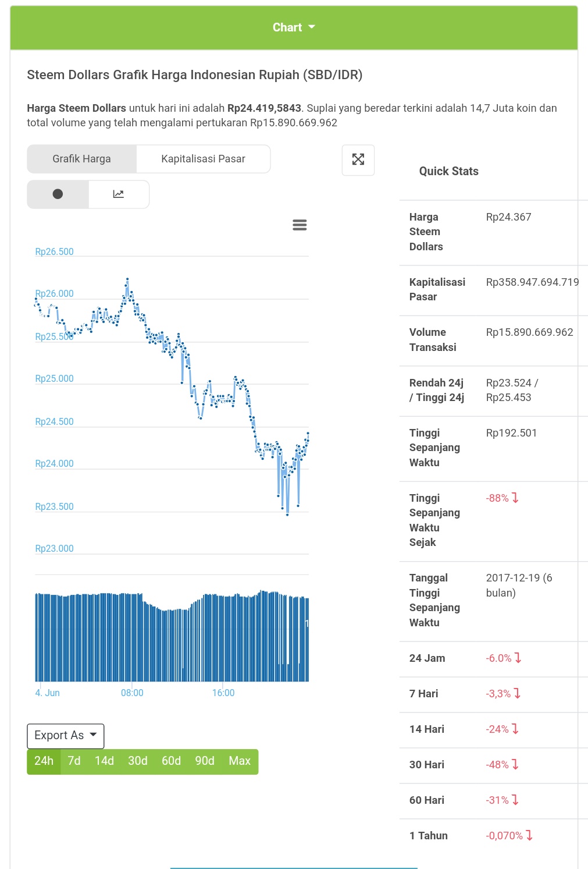Click the down arrow next to -6.0%
The image size is (588, 869).
coord(518,658)
